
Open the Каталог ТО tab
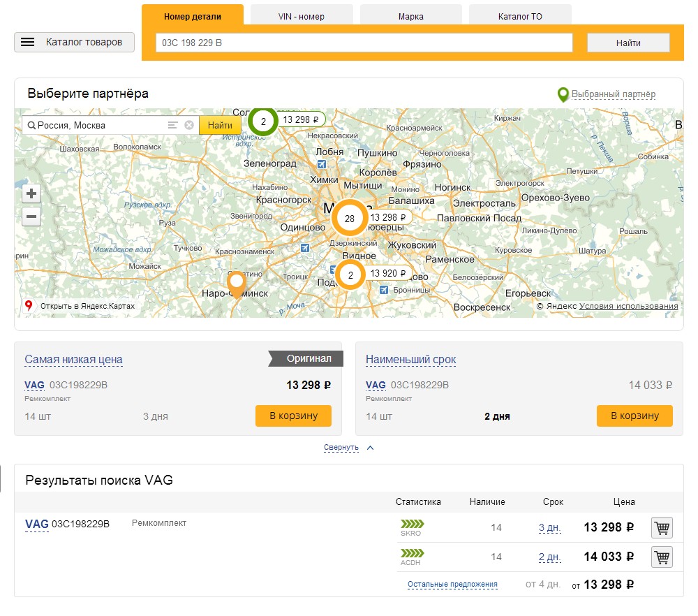tap(520, 17)
